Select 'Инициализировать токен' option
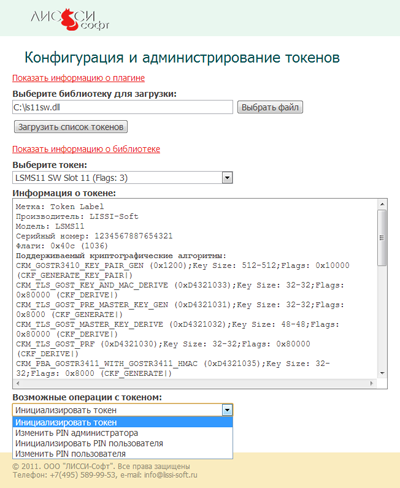 click(x=122, y=422)
